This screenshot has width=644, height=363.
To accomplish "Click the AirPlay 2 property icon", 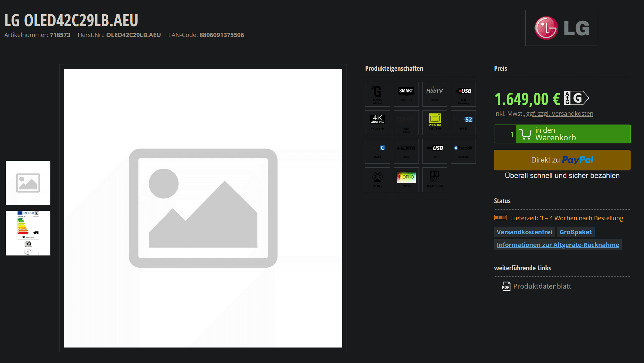I will [x=377, y=180].
